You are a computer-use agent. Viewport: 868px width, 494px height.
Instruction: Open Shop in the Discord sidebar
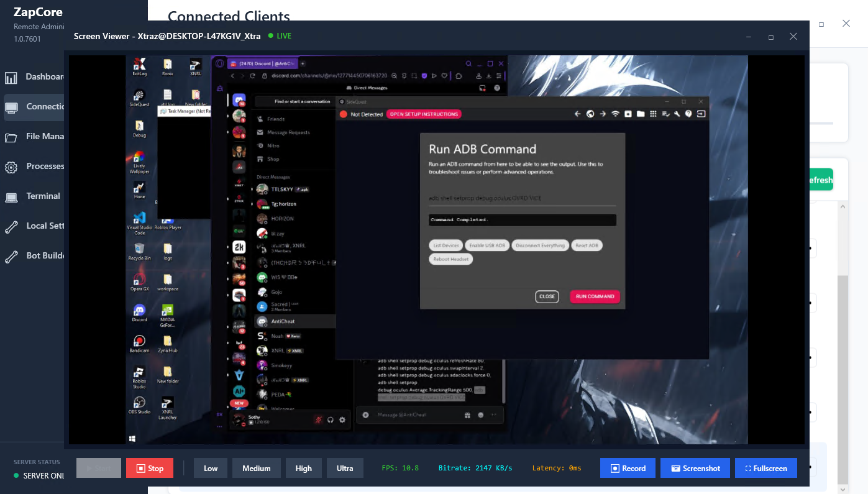click(x=295, y=159)
